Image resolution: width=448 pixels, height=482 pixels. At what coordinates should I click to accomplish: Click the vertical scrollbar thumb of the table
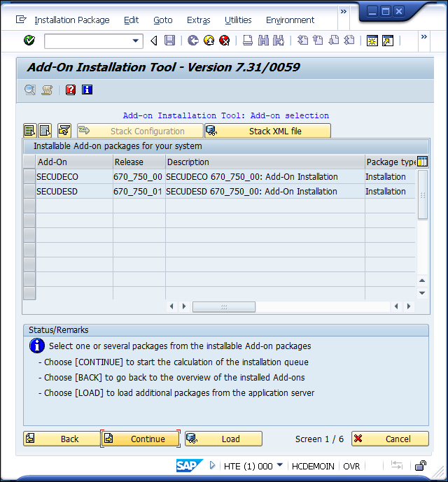click(x=423, y=194)
